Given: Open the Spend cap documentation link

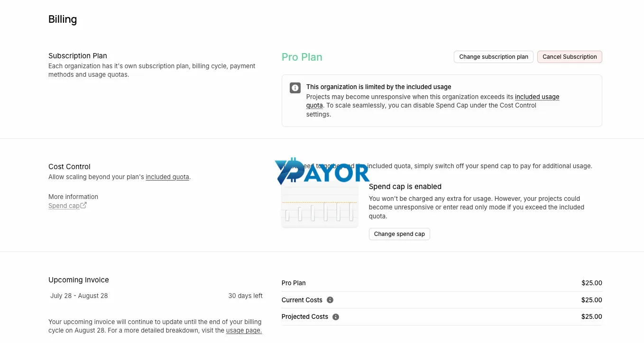Looking at the screenshot, I should click(x=64, y=206).
